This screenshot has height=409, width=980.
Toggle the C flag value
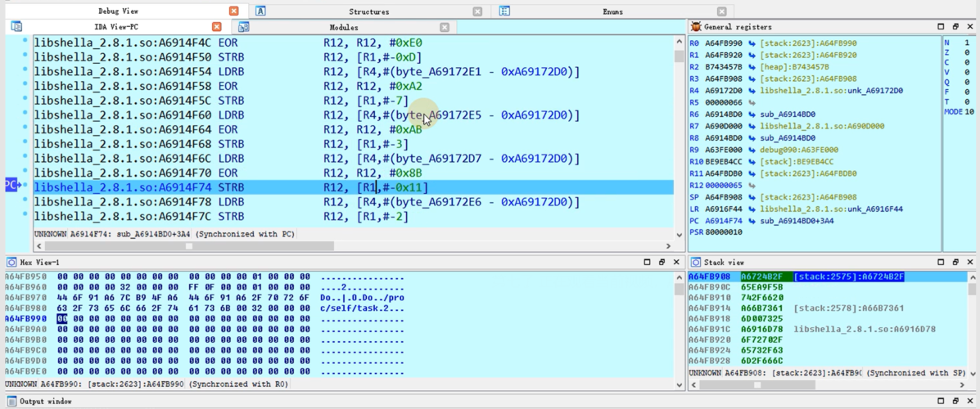(967, 62)
